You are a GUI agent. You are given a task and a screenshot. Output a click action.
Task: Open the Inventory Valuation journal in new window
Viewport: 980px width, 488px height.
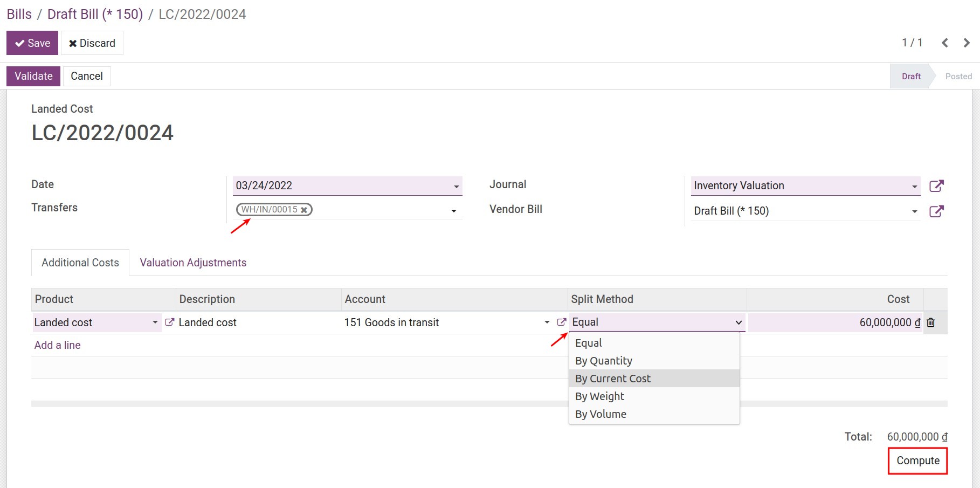point(937,185)
